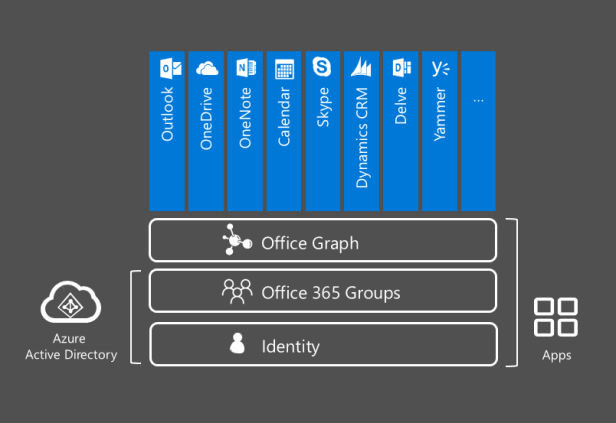Click the Outlook envelope icon
This screenshot has width=616, height=423.
pyautogui.click(x=167, y=68)
